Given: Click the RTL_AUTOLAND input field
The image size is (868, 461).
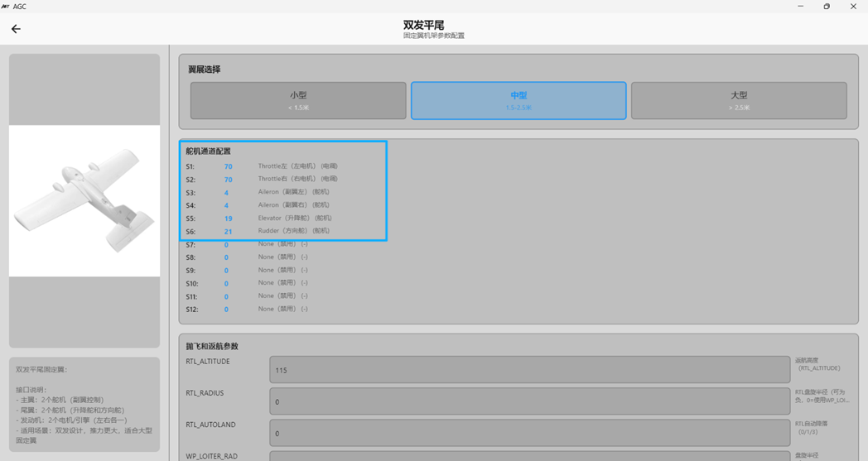Looking at the screenshot, I should (x=529, y=433).
